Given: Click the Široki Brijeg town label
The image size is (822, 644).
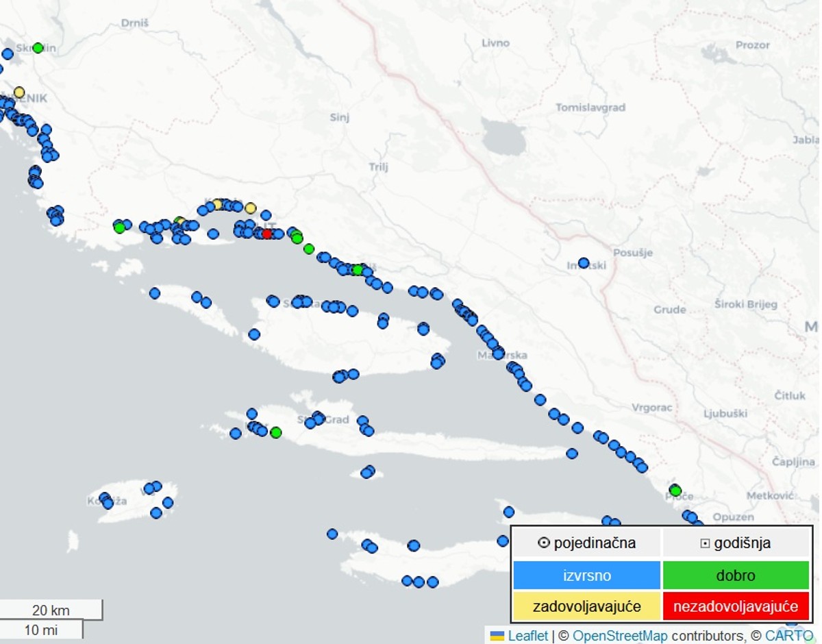Looking at the screenshot, I should pos(746,304).
